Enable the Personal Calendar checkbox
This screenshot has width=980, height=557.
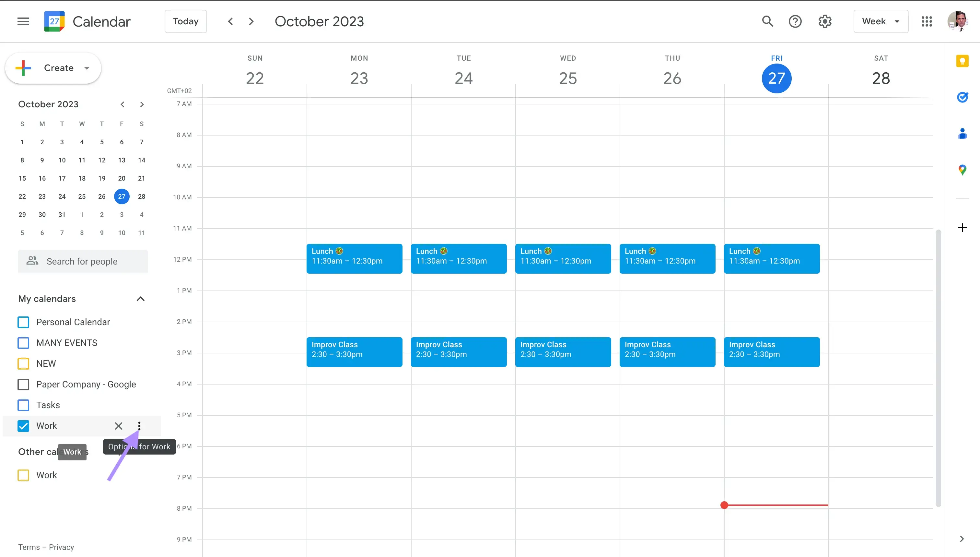[x=24, y=322]
